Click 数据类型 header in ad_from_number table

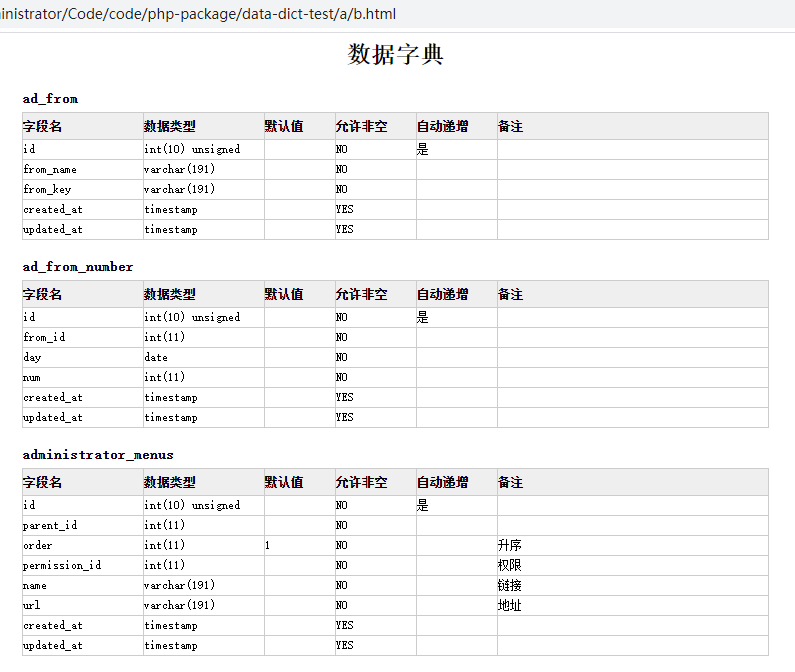click(169, 294)
